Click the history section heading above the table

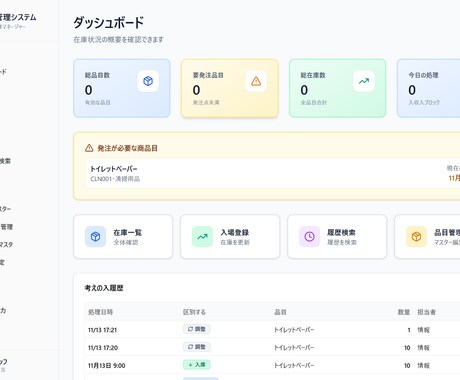[104, 288]
